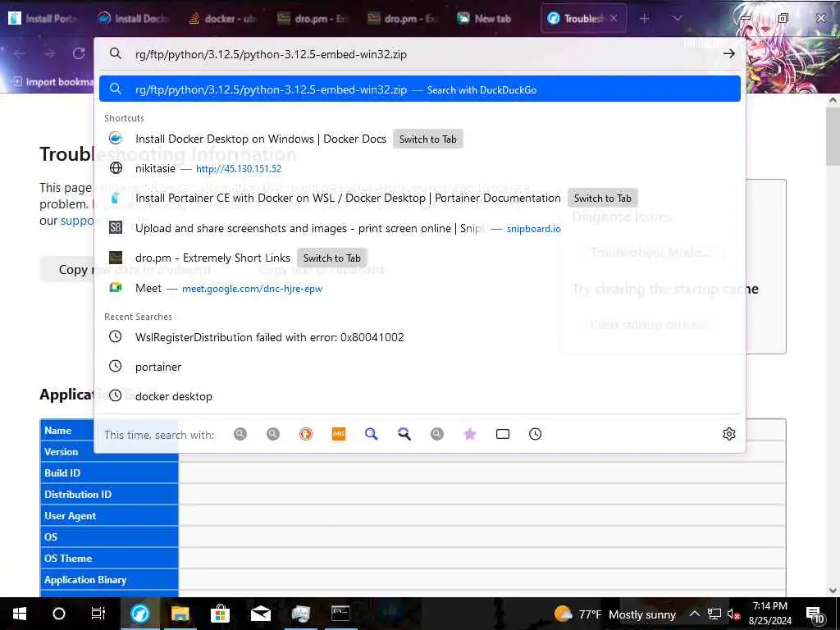Open File Explorer from the taskbar
840x630 pixels.
coord(180,614)
